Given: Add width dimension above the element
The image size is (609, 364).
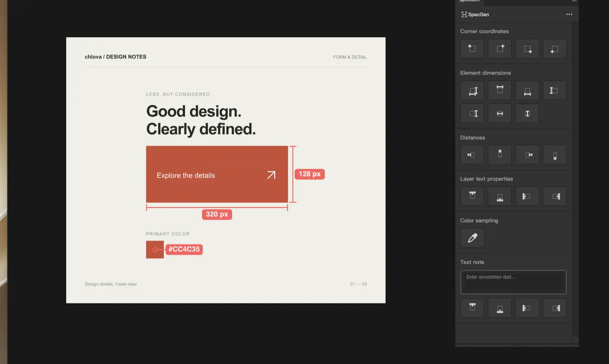Looking at the screenshot, I should [500, 91].
